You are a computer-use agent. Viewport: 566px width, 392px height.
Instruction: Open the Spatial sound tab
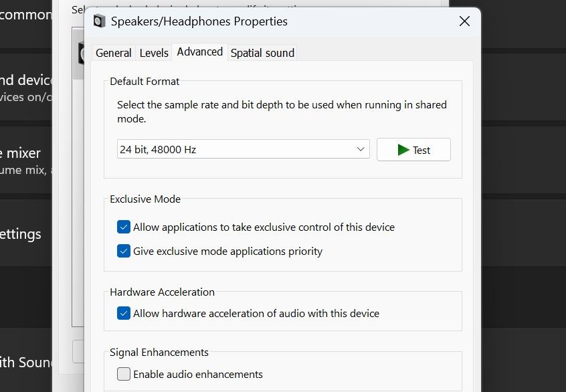click(262, 52)
